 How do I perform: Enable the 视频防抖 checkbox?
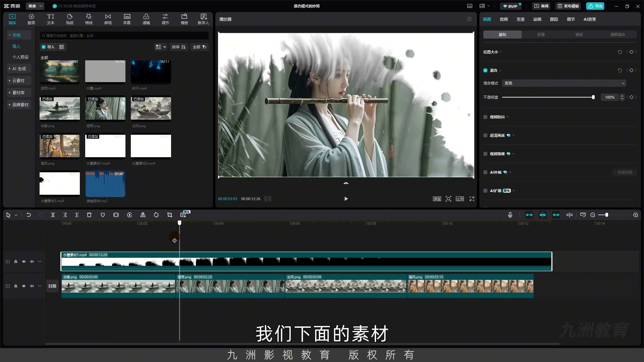(485, 117)
